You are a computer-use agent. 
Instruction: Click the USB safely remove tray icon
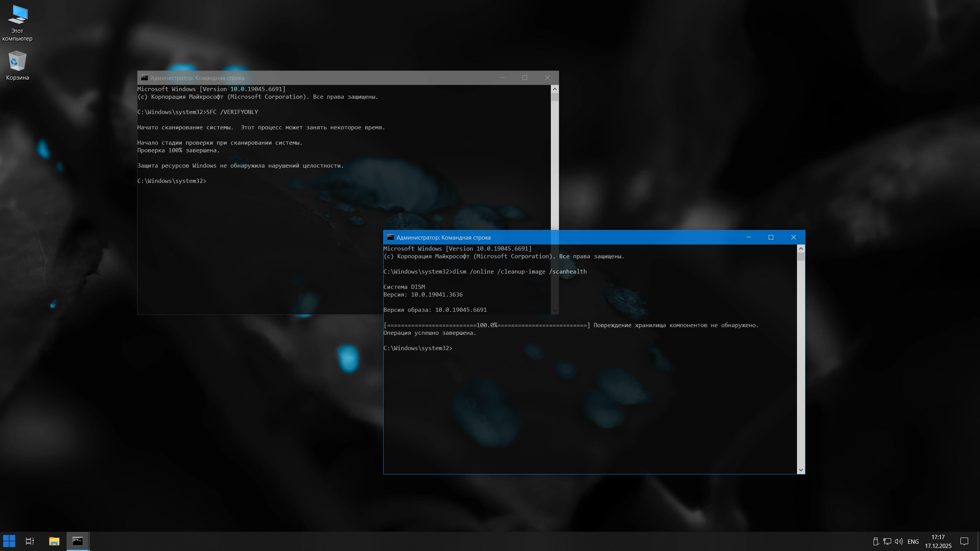tap(875, 541)
